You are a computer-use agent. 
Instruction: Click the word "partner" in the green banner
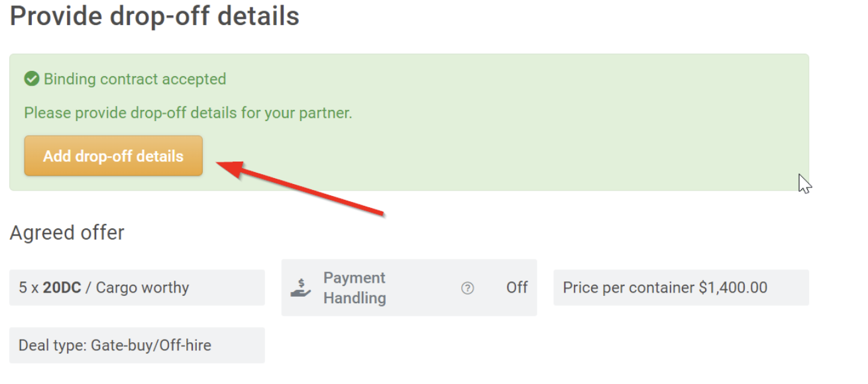click(x=325, y=113)
